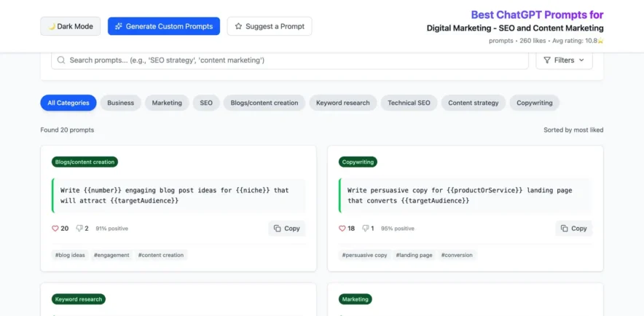
Task: Select the Keyword research category chip
Action: [x=342, y=103]
